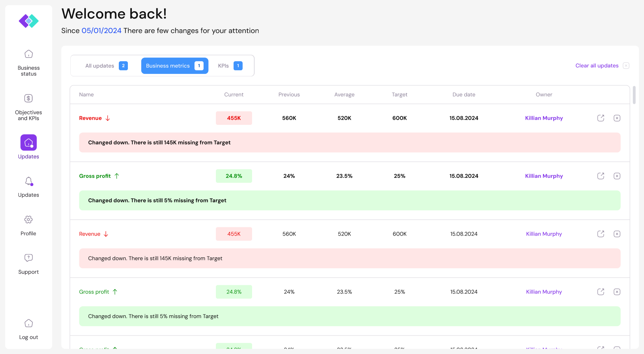644x354 pixels.
Task: Click the vertical scrollbar of the table
Action: point(634,95)
